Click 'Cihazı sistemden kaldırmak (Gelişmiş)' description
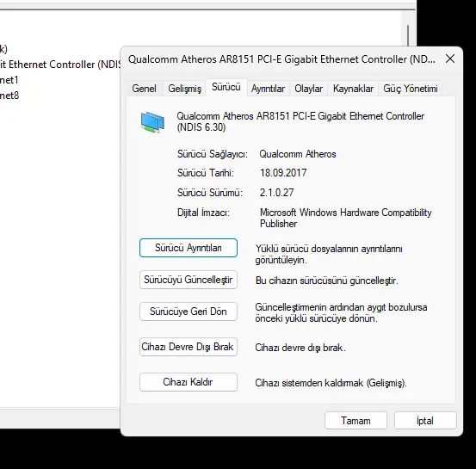 coord(331,383)
